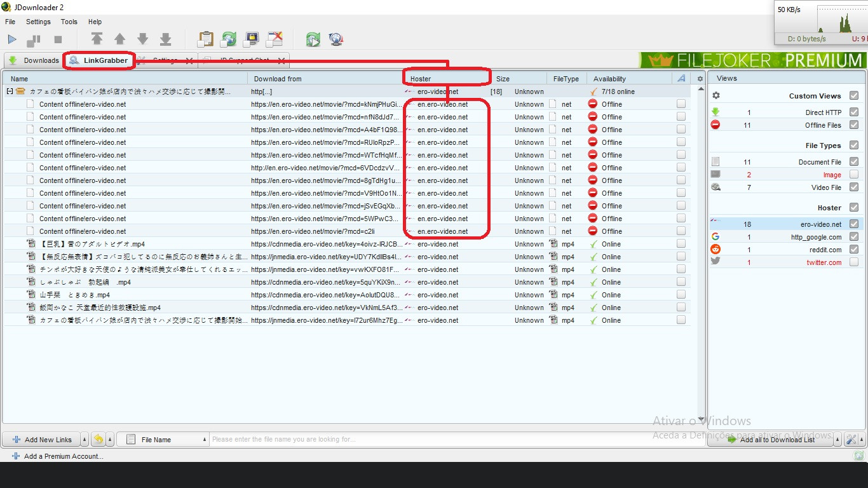Click the Google hoster icon
Viewport: 868px width, 488px height.
click(715, 236)
